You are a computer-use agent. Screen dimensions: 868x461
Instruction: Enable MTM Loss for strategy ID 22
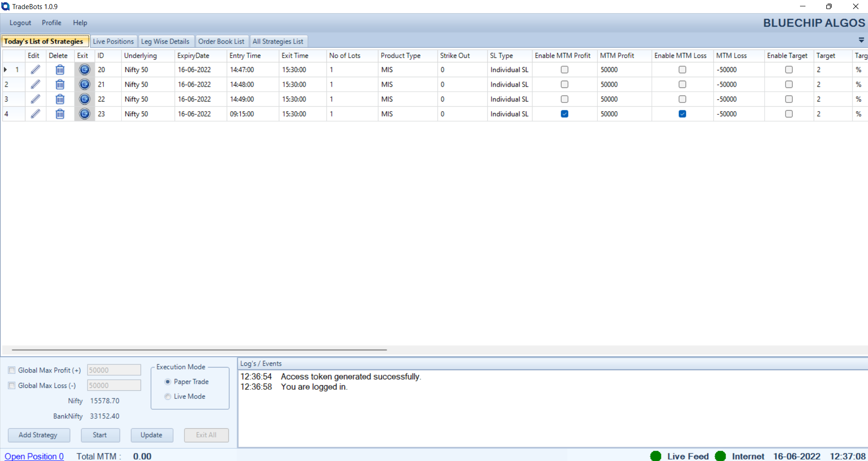[682, 99]
